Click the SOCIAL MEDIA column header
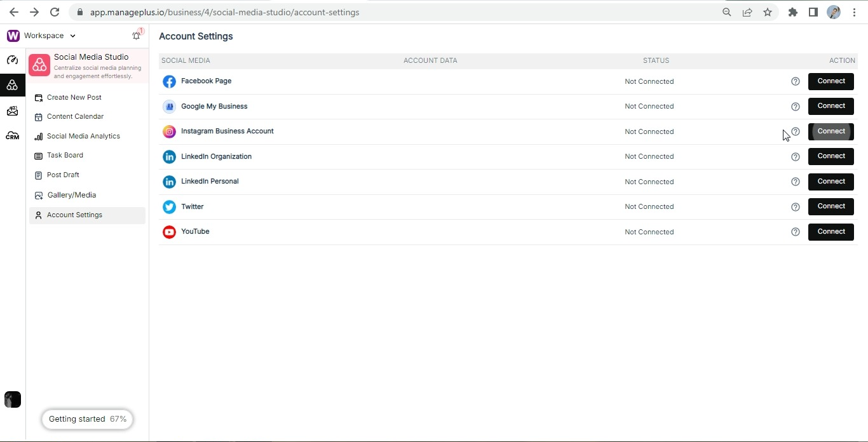The height and width of the screenshot is (442, 868). 186,60
